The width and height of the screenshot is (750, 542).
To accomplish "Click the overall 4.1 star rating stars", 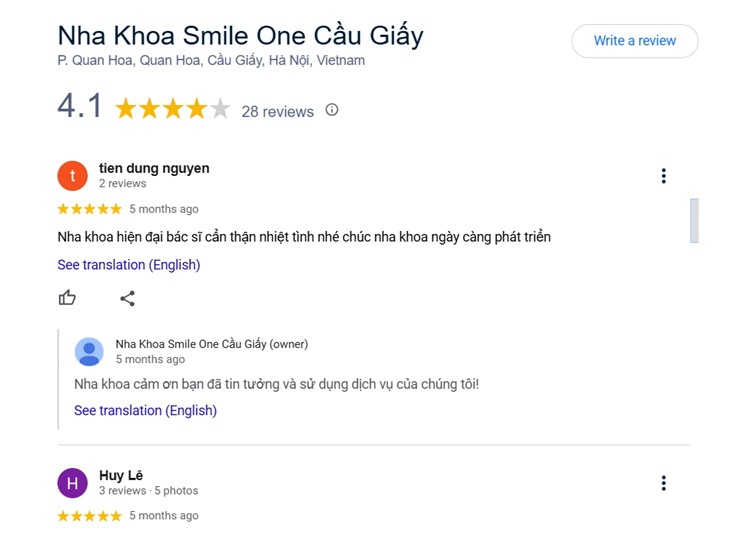I will (172, 109).
